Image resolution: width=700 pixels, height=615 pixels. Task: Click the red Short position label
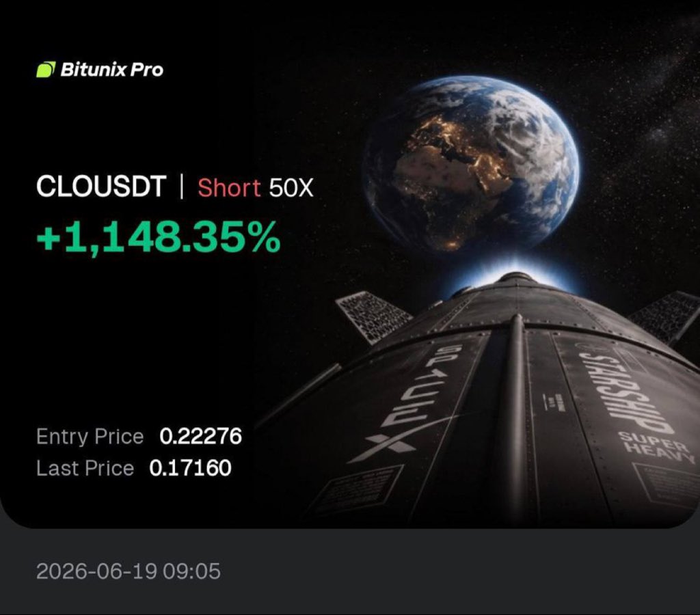[x=229, y=187]
